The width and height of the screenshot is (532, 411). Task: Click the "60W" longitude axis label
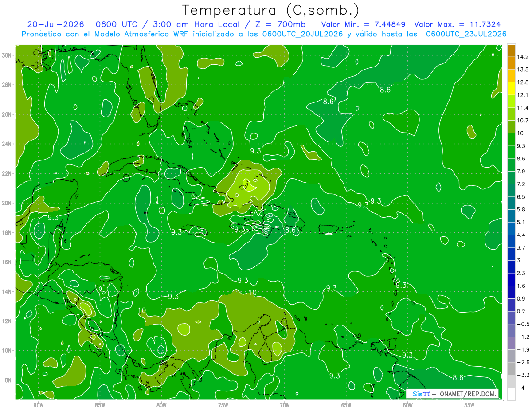click(408, 405)
